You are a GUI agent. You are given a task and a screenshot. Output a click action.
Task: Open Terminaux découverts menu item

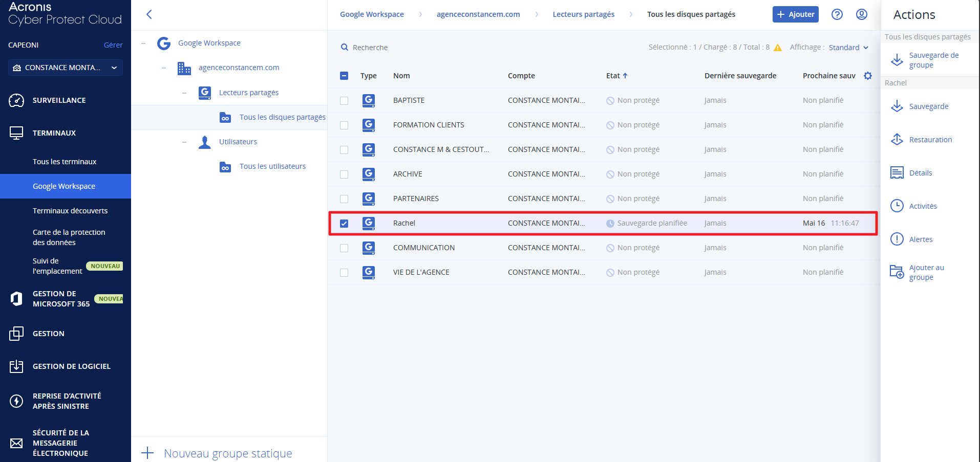tap(70, 211)
